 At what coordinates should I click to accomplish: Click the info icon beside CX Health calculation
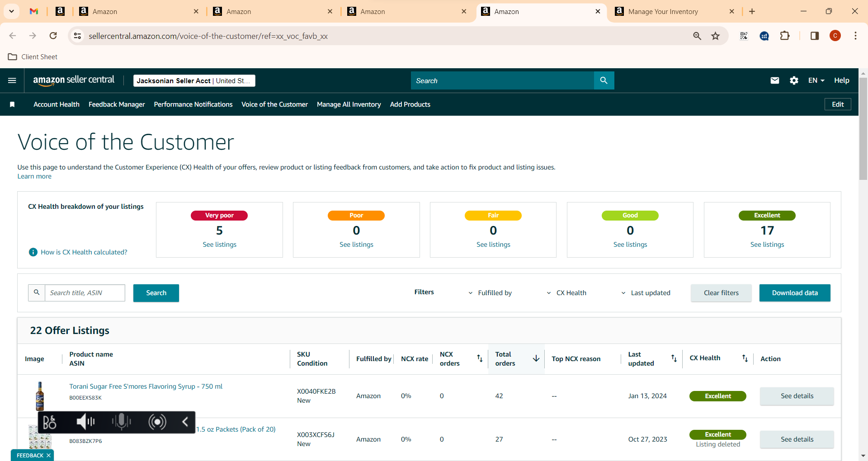33,252
